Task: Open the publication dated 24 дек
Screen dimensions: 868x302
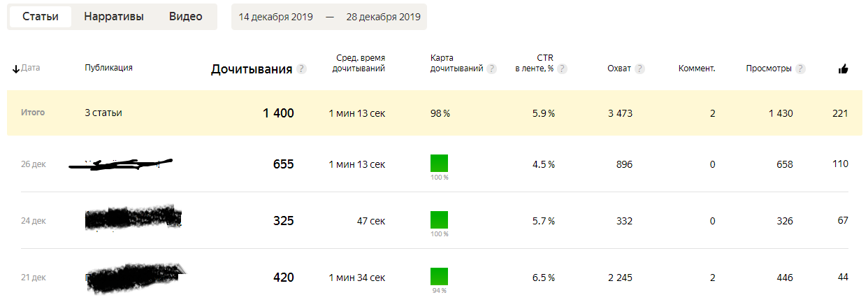Action: pyautogui.click(x=133, y=219)
